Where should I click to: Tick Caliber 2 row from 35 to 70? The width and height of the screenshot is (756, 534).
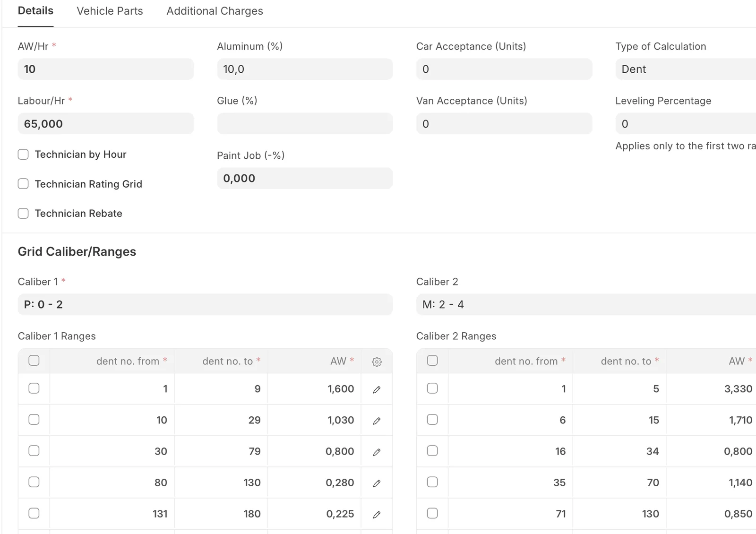(x=432, y=482)
